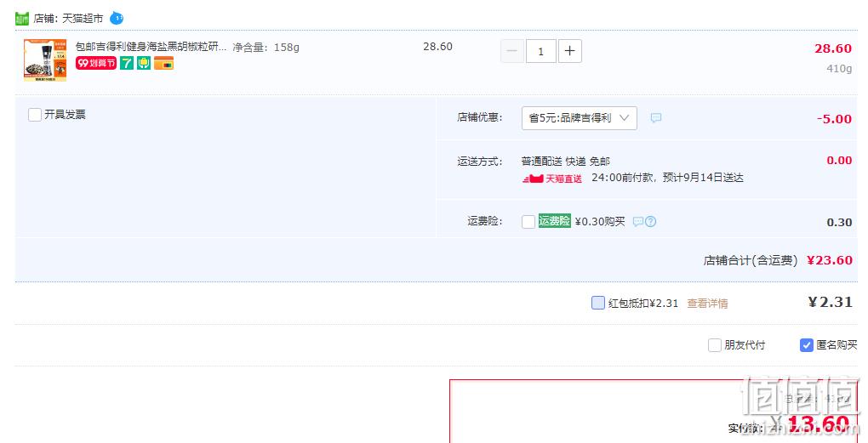The width and height of the screenshot is (868, 443).
Task: Check the 红包抵扣¥2.31 checkbox
Action: coord(598,303)
